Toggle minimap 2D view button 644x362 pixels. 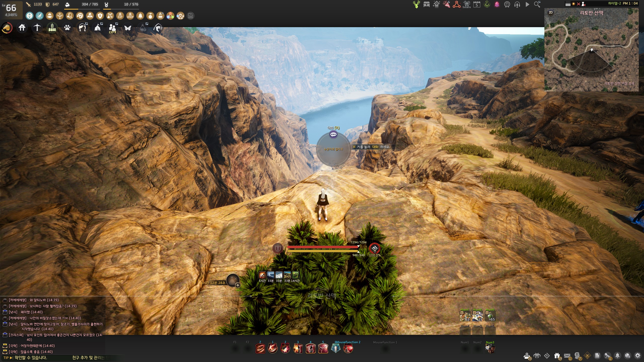pos(551,13)
